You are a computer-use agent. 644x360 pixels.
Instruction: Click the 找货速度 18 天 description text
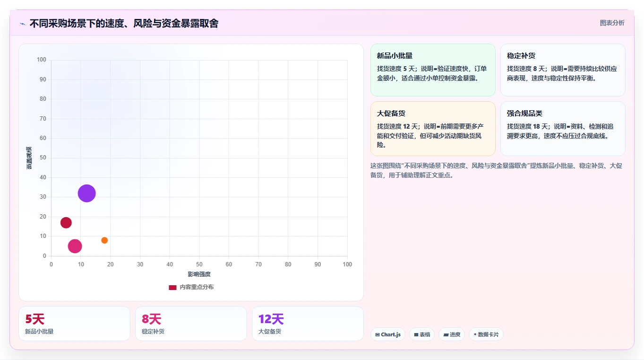(560, 131)
